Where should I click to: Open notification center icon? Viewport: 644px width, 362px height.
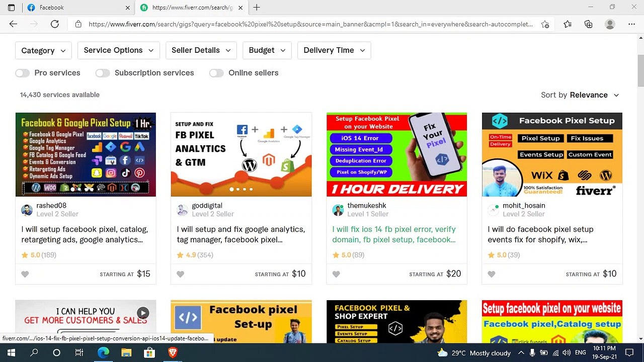click(629, 353)
